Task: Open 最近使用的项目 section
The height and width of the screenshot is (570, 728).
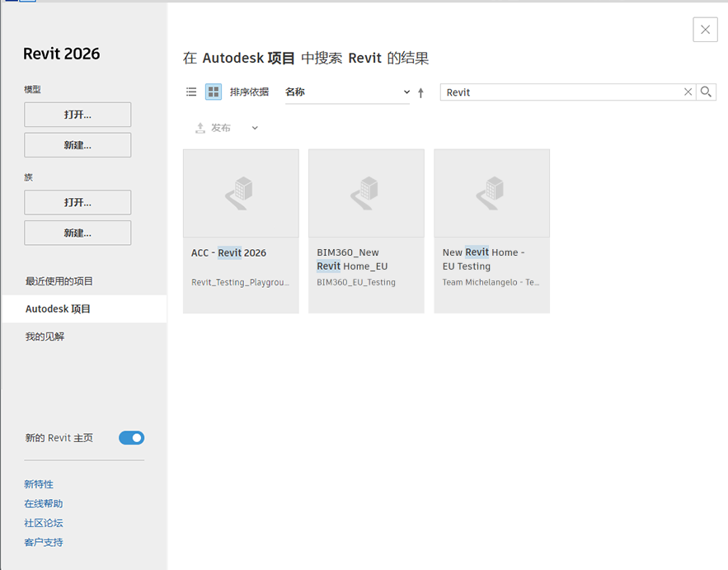Action: (59, 281)
